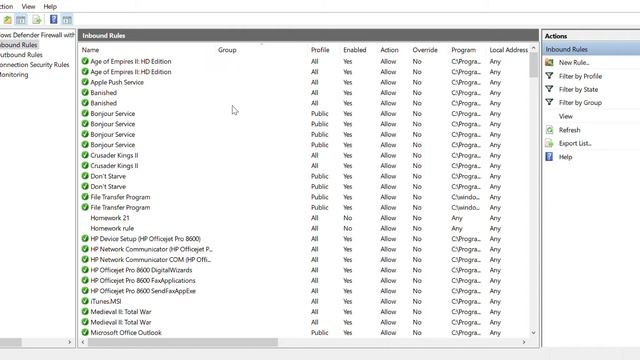The width and height of the screenshot is (640, 360).
Task: Click the New Rule icon in Actions pane
Action: click(549, 62)
